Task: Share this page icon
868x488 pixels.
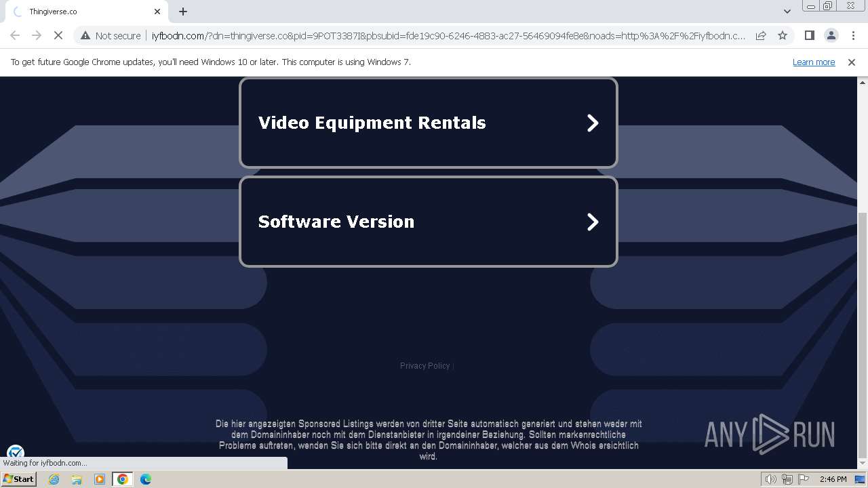Action: 761,35
